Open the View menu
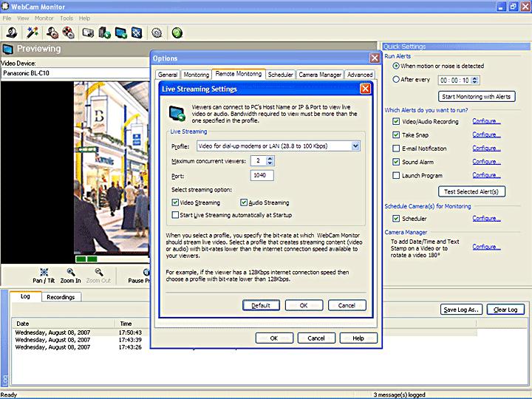532x399 pixels. [x=23, y=18]
